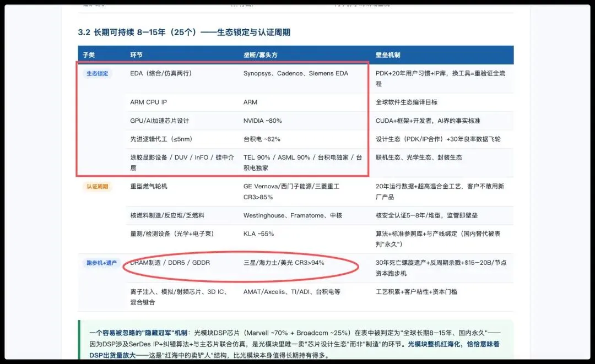Click the 'AMAT/Axcelis、TI/ADI、台积电等' cell
The width and height of the screenshot is (595, 364).
click(x=292, y=292)
